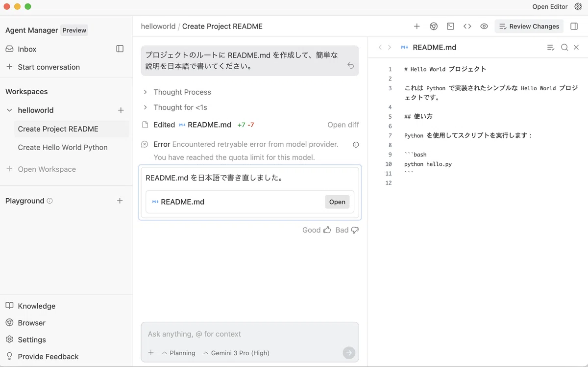Close the README.md file viewer
The width and height of the screenshot is (588, 367).
[x=576, y=47]
